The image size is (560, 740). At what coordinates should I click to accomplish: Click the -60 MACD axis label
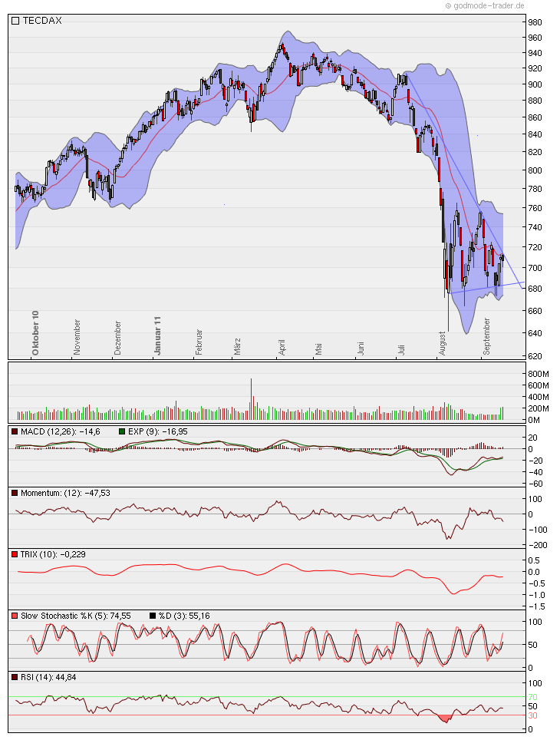point(536,484)
